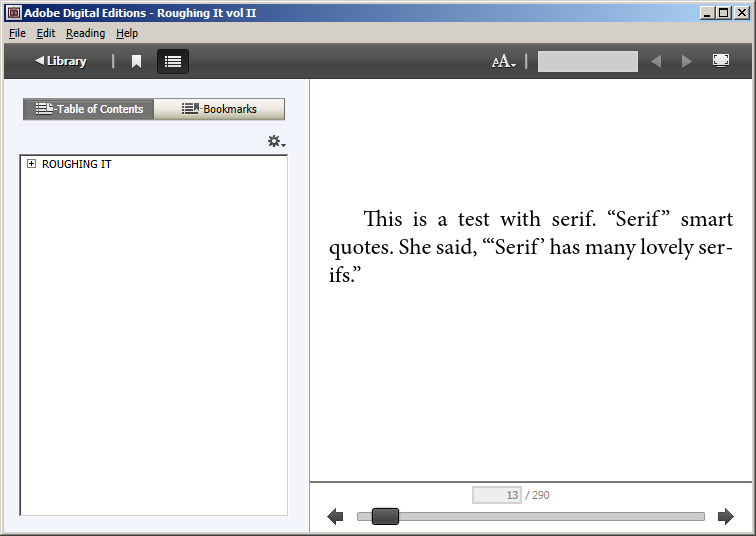Turn to previous page with left arrow
This screenshot has width=756, height=536.
tap(335, 516)
